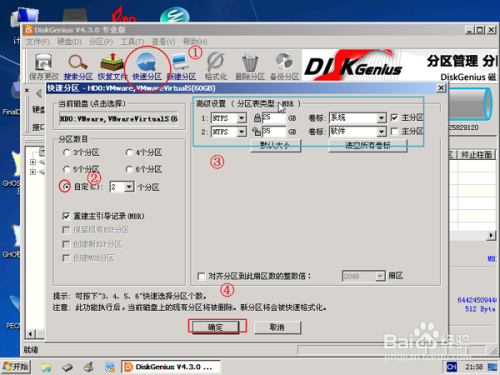Screen dimensions: 500x375
Task: Click the disk drive icon in taskbar
Action: tap(67, 367)
